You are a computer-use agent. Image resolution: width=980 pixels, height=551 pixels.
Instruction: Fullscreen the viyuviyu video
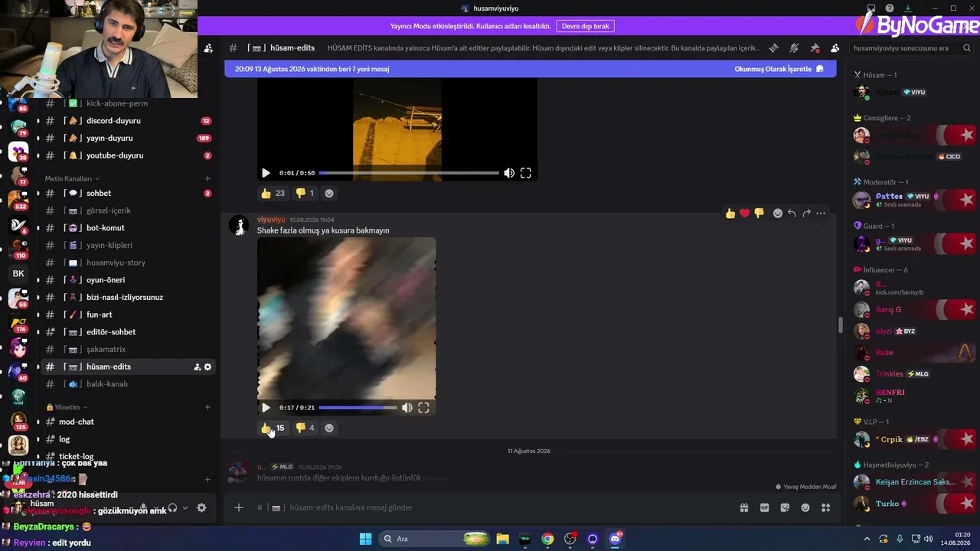click(x=423, y=408)
